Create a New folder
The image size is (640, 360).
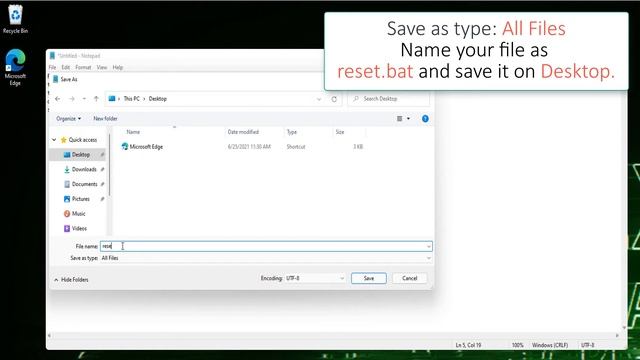[x=105, y=118]
